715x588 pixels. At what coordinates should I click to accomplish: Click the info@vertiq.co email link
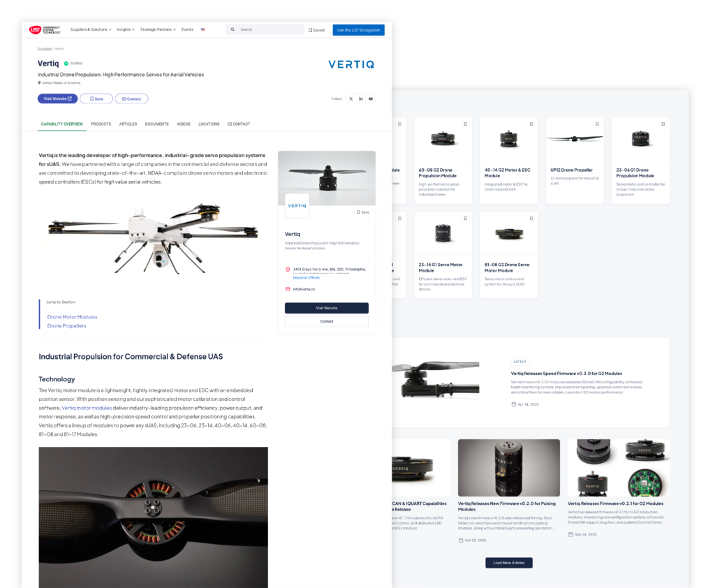point(304,289)
